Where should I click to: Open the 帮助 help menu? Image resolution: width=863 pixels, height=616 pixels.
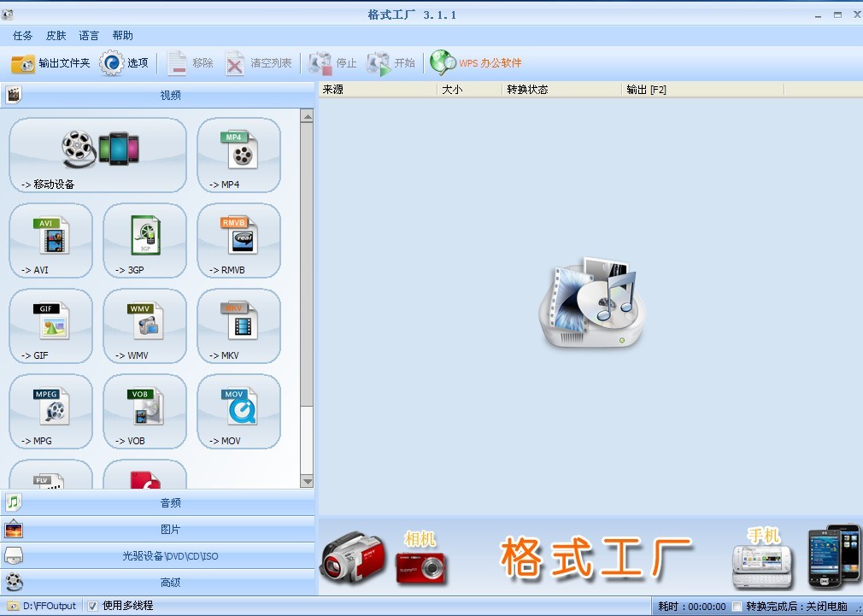122,36
